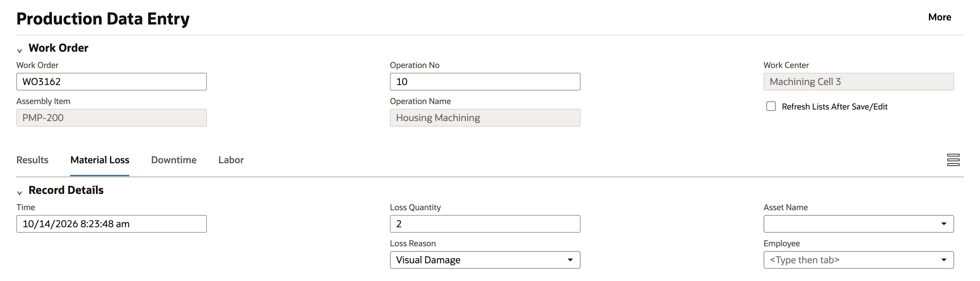Switch to the Results tab

click(32, 160)
